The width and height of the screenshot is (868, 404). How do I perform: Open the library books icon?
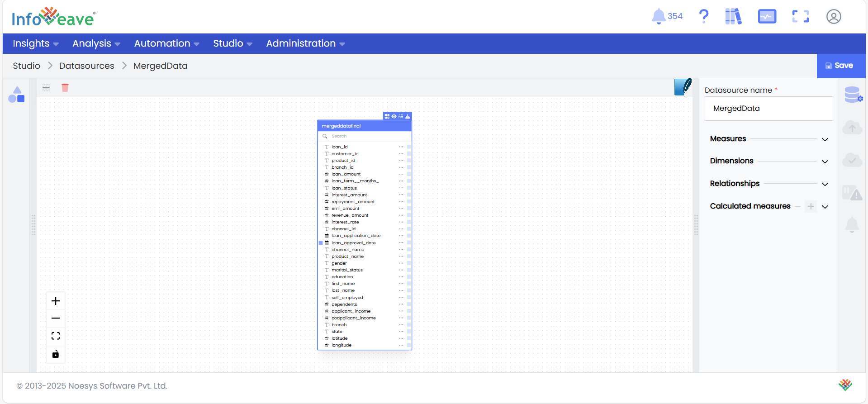733,16
